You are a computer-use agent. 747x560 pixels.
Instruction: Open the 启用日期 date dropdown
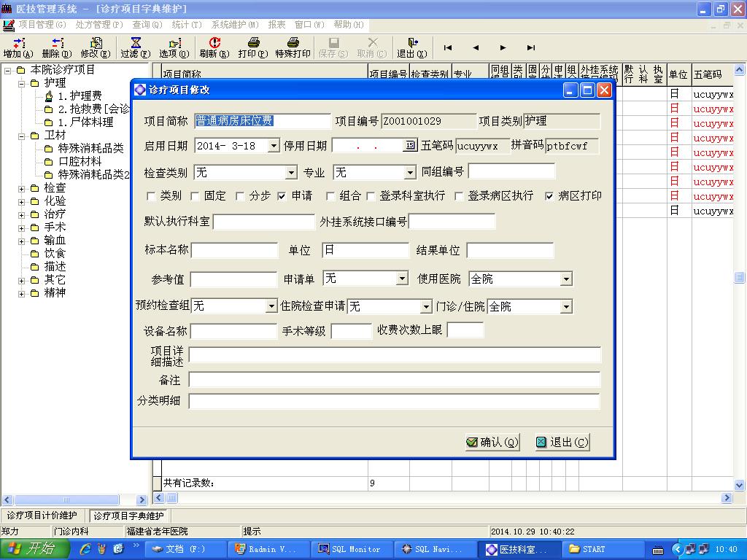coord(274,146)
